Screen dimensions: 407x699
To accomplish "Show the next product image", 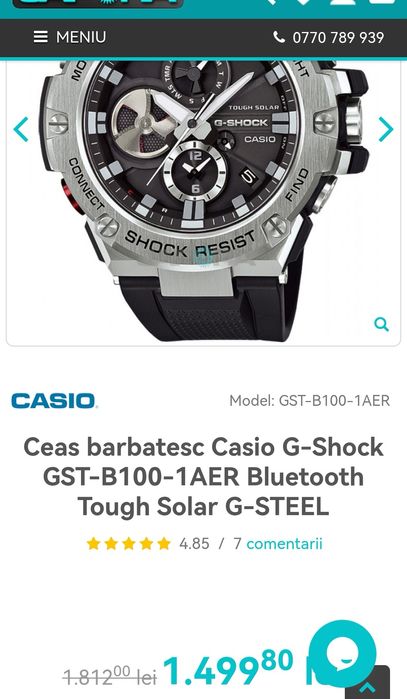I will pyautogui.click(x=386, y=129).
